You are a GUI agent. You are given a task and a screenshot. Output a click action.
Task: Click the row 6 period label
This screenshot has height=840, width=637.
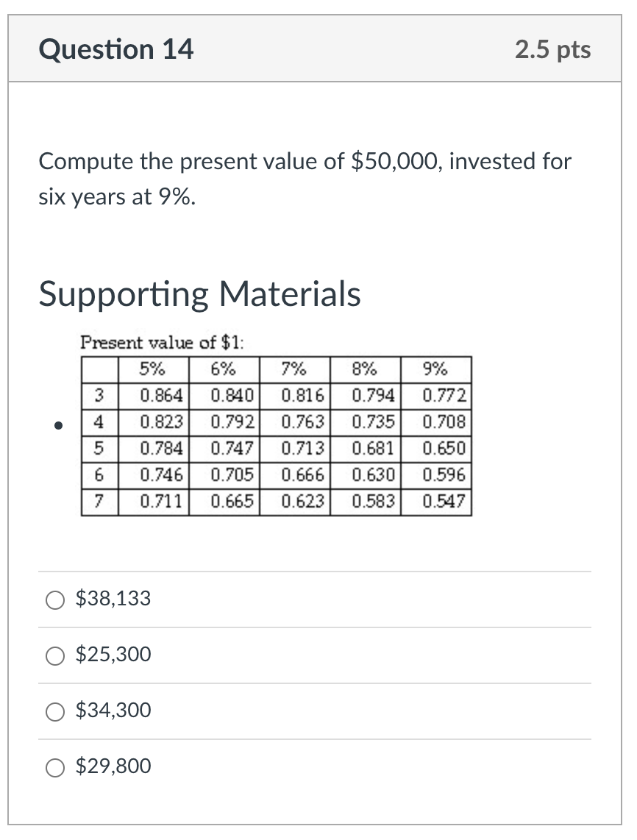tap(98, 475)
